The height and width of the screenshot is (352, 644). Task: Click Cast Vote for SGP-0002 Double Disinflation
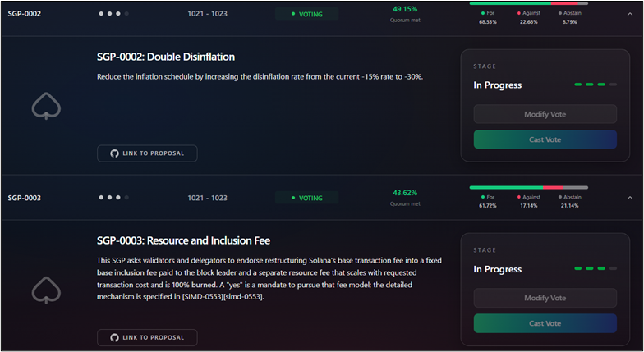click(545, 139)
